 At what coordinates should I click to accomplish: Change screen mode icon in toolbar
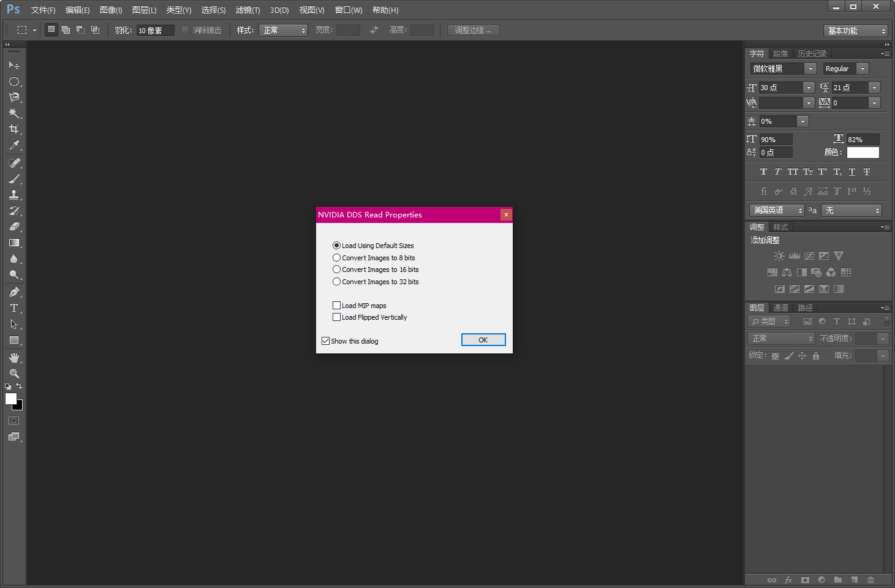pos(14,437)
